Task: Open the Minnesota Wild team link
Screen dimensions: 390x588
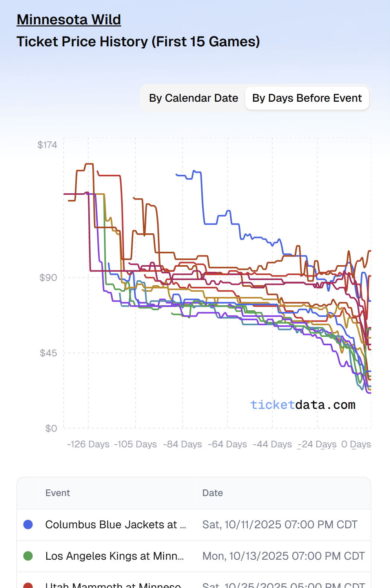Action: (x=69, y=20)
